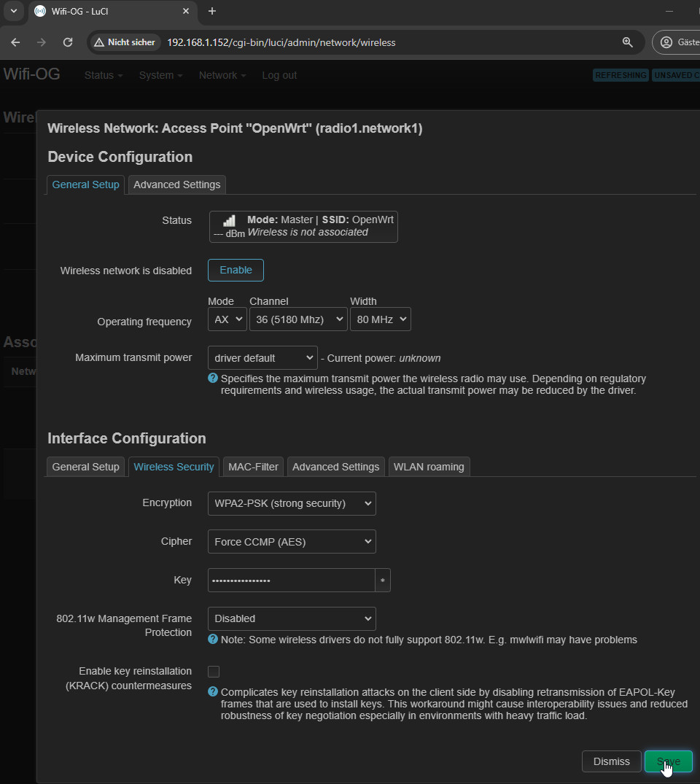This screenshot has height=784, width=700.
Task: Open the Encryption dropdown
Action: tap(292, 503)
